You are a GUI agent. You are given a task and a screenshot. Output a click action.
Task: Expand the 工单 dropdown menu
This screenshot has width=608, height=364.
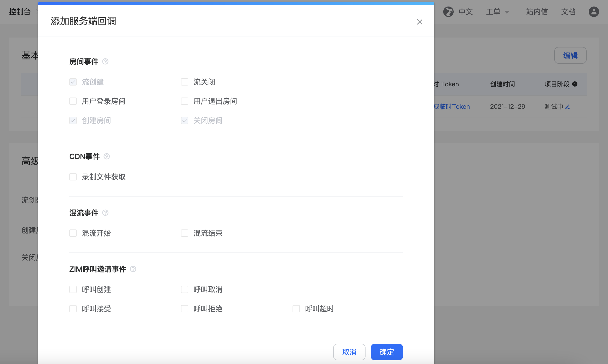click(x=497, y=12)
